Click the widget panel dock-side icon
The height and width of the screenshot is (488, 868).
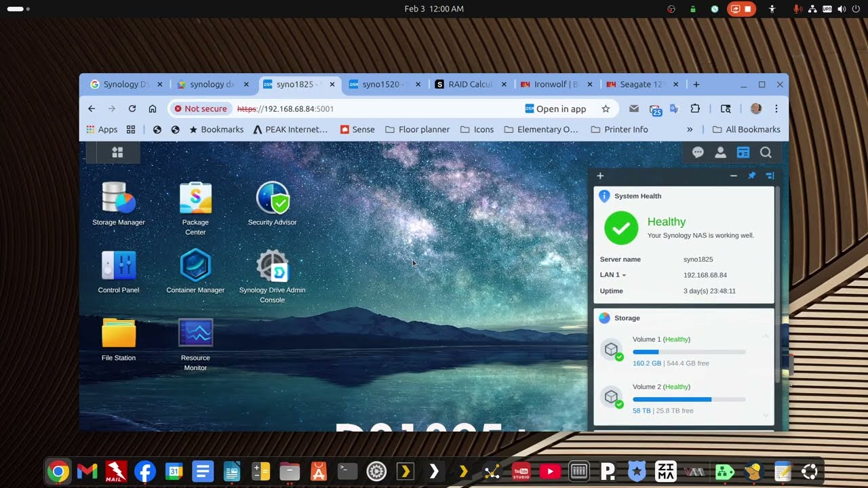770,176
